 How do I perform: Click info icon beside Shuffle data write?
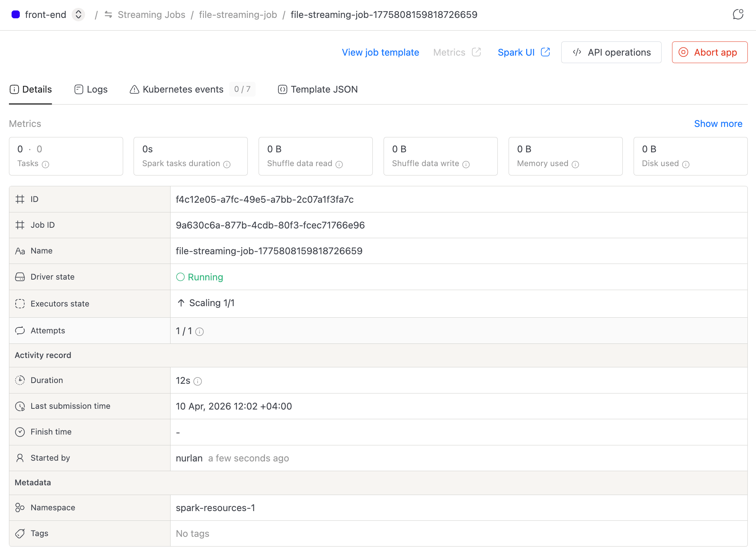[x=466, y=164]
